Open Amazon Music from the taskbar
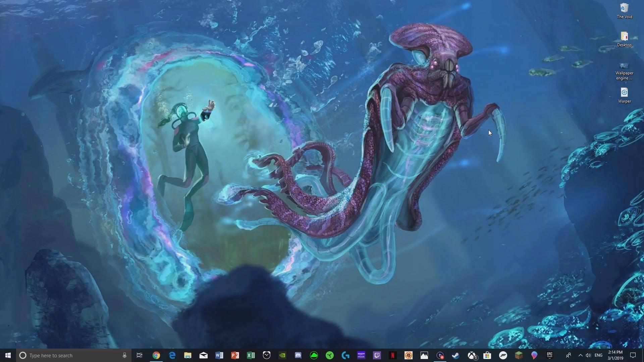644x362 pixels. point(361,355)
